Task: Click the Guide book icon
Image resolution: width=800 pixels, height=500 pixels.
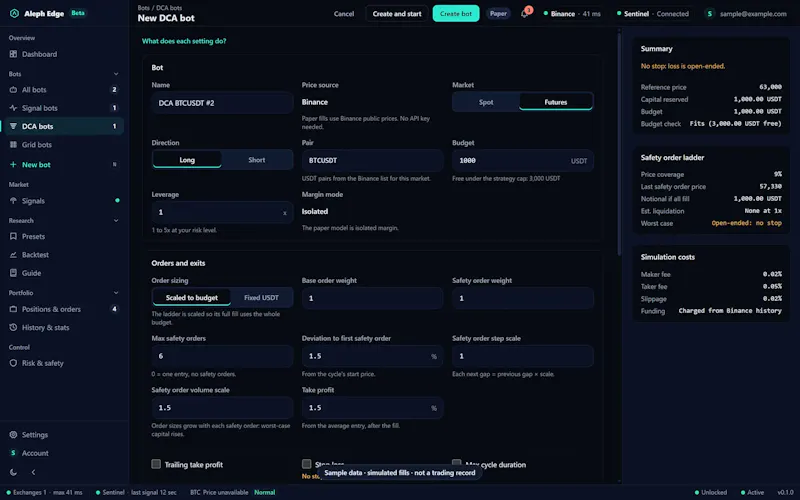Action: point(13,273)
